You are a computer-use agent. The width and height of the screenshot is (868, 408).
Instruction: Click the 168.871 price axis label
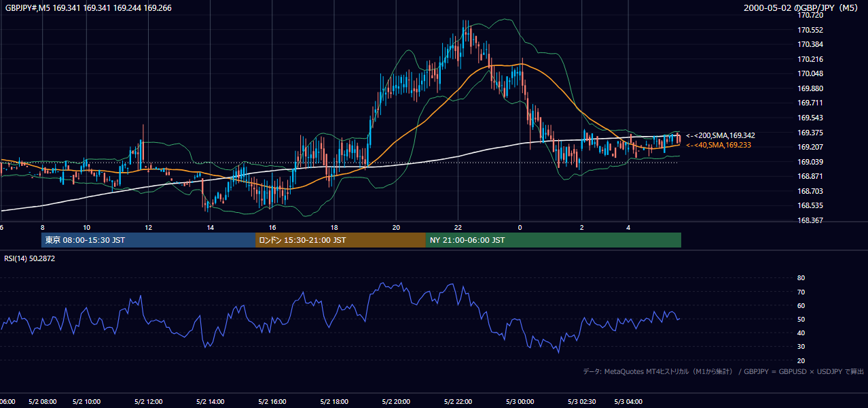click(810, 176)
